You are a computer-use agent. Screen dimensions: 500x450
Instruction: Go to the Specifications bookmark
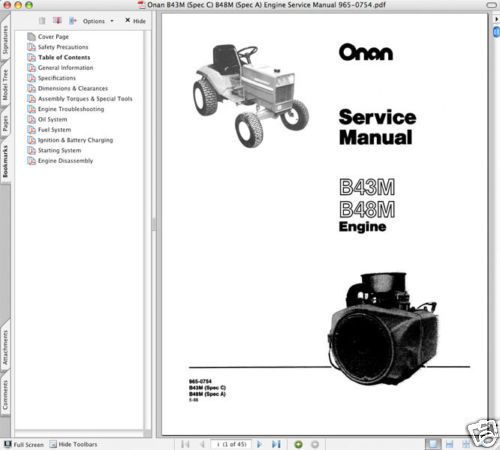pyautogui.click(x=57, y=78)
